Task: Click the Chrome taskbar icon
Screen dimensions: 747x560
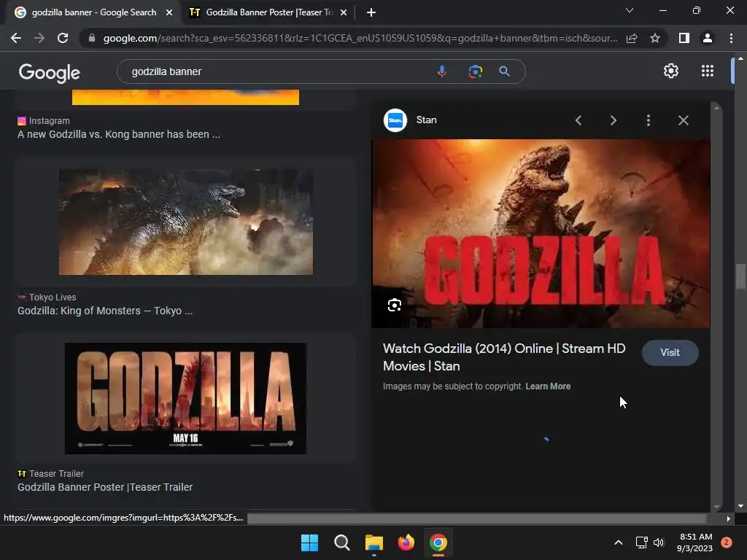Action: coord(438,542)
